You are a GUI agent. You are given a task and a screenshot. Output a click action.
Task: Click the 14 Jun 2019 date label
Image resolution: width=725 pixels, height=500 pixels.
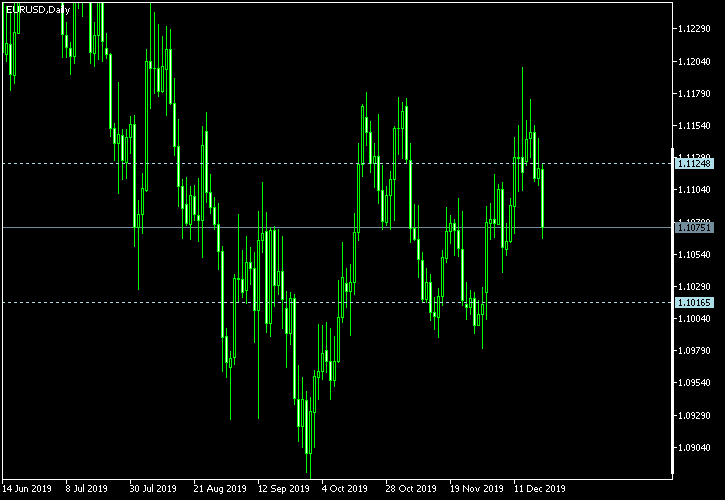click(27, 489)
